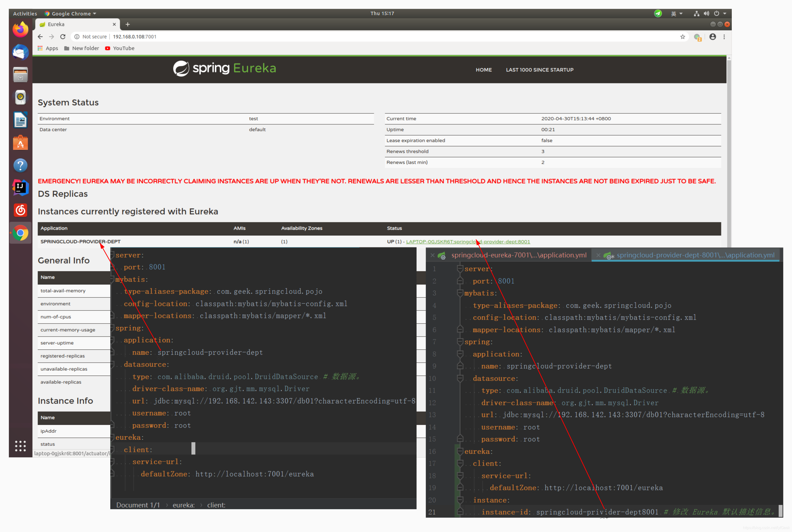Open the Google Chrome app menu

pos(71,14)
